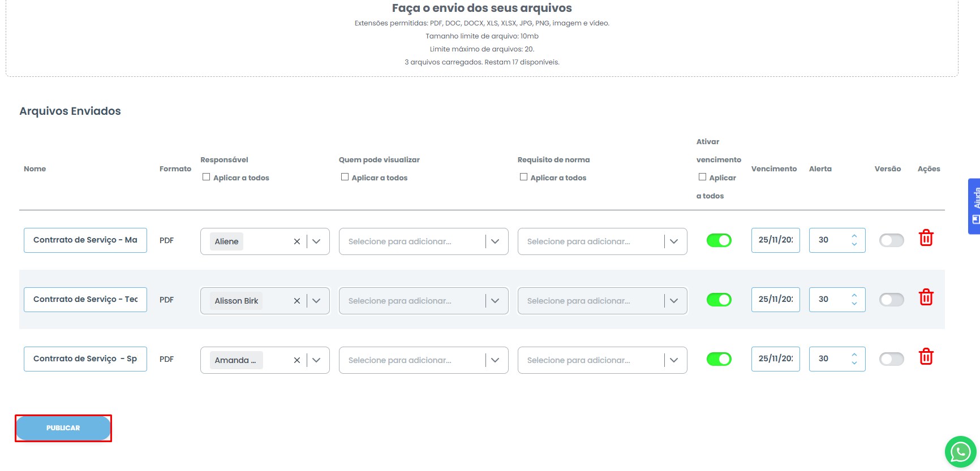Delete the first Contrato de Serviço - Ma file
The width and height of the screenshot is (980, 471).
(926, 238)
